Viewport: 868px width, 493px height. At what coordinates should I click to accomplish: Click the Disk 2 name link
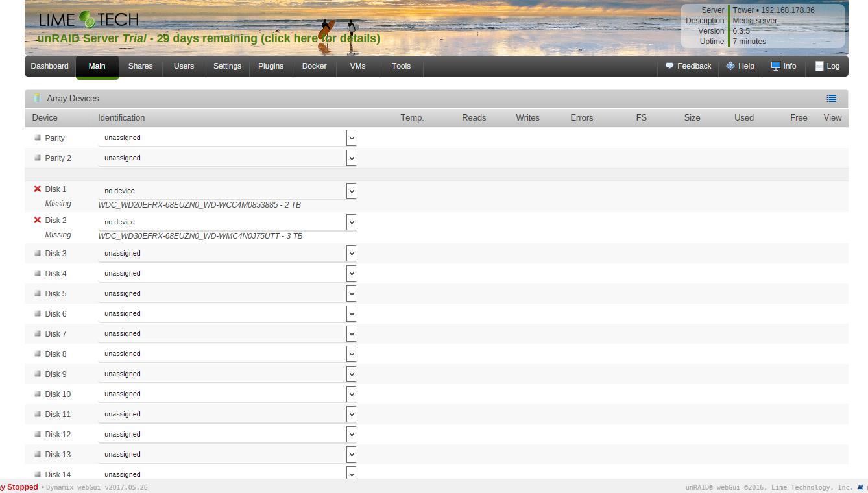click(x=56, y=221)
